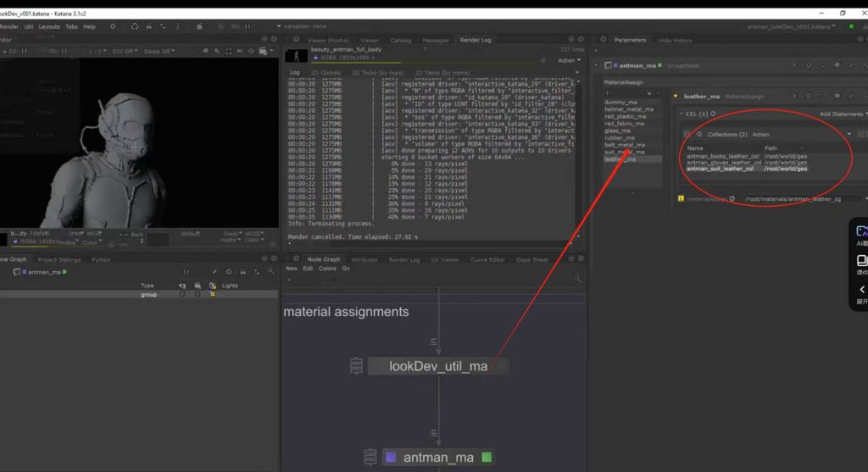This screenshot has width=868, height=472.
Task: Open the Add Statements dropdown
Action: pyautogui.click(x=843, y=114)
